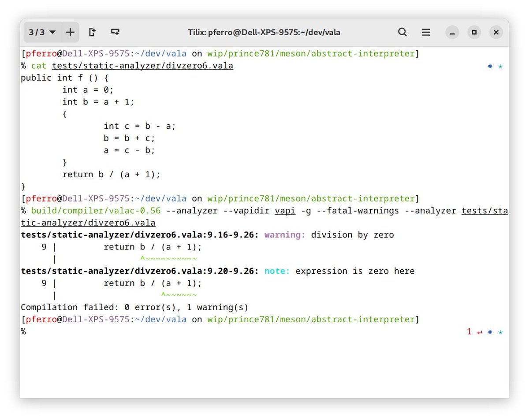Add a new terminal session with plus button
This screenshot has width=529, height=420.
click(70, 32)
